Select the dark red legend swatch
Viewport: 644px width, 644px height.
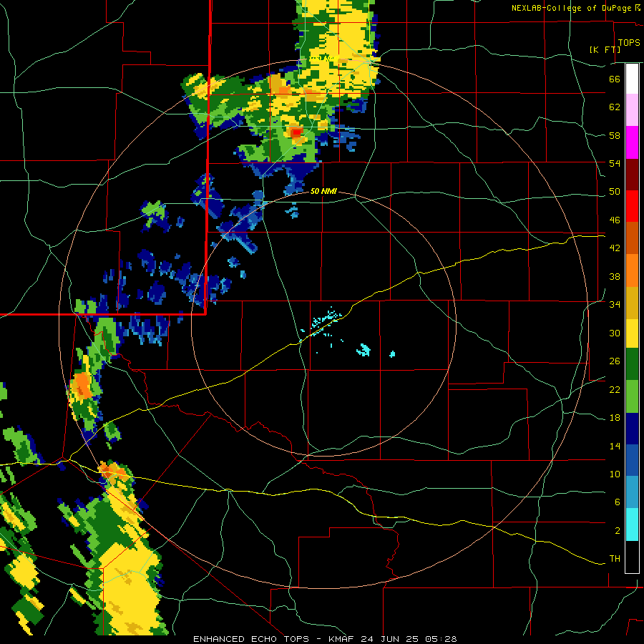(632, 174)
